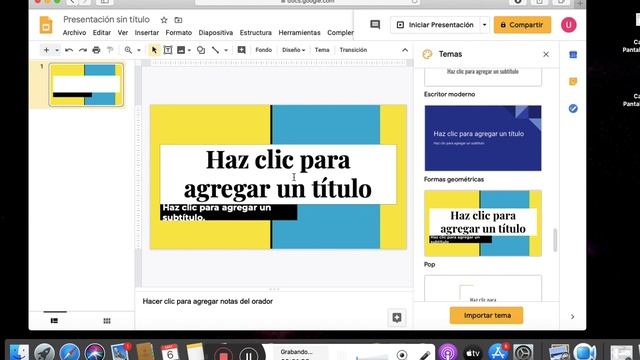The image size is (640, 360).
Task: Click Iniciar Presentación button
Action: click(435, 25)
